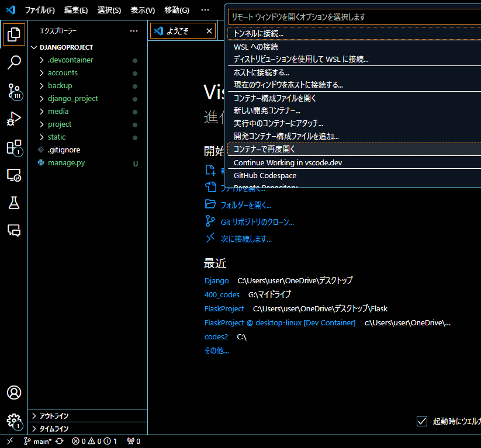Expand the accounts folder
This screenshot has height=448, width=481.
(x=88, y=73)
